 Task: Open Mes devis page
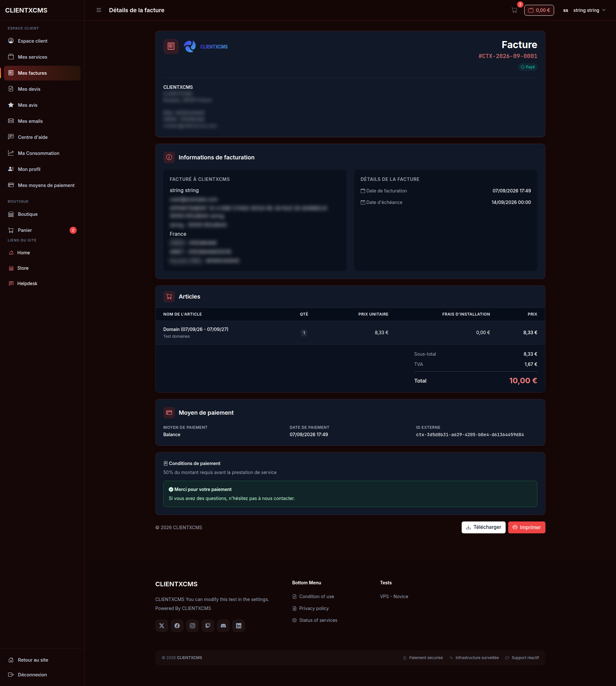(42, 89)
